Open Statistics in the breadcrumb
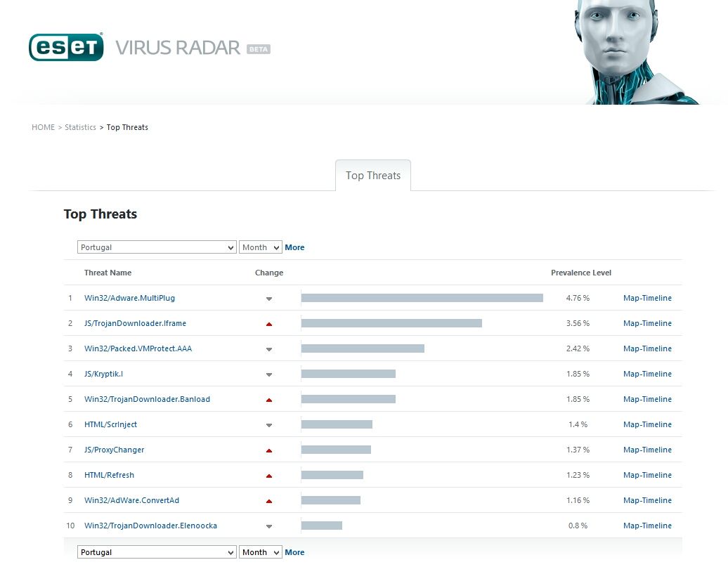 (80, 127)
